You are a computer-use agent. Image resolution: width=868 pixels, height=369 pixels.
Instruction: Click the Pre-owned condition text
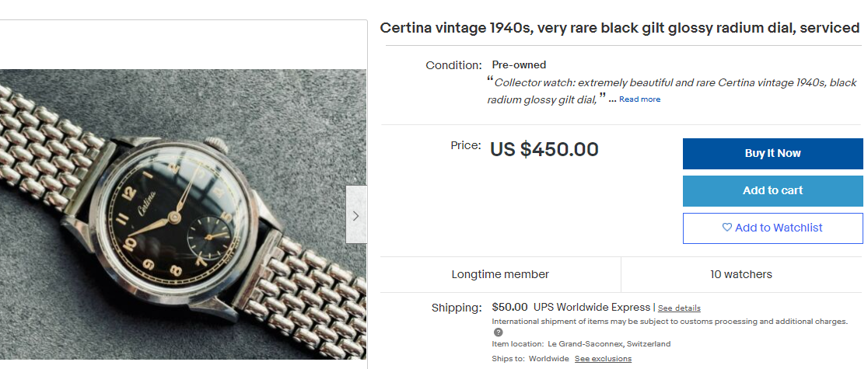[519, 65]
